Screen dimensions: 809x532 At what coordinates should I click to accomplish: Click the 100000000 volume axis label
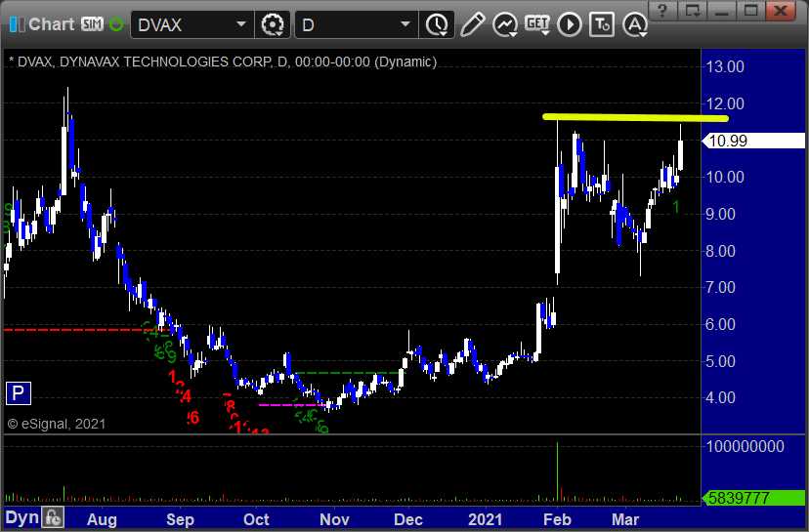coord(745,446)
